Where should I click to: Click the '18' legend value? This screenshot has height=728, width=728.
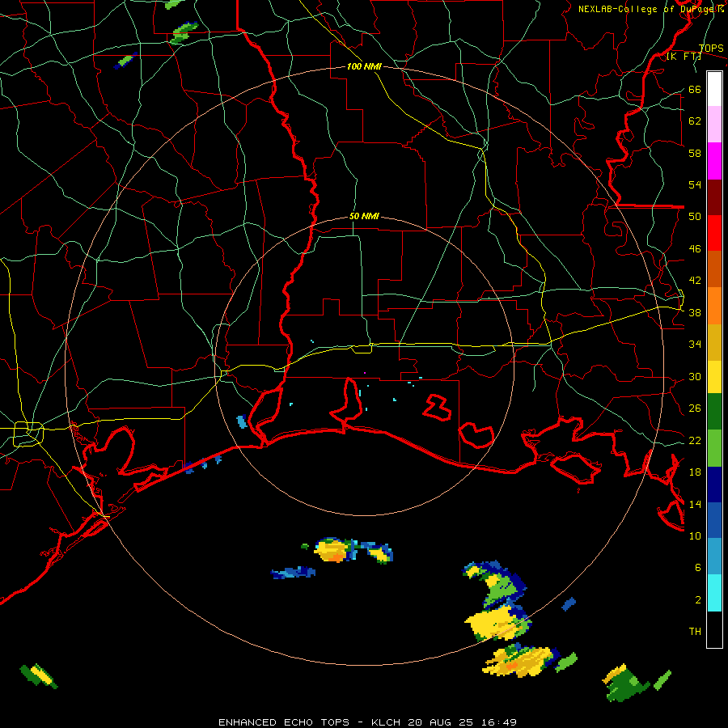tap(695, 472)
